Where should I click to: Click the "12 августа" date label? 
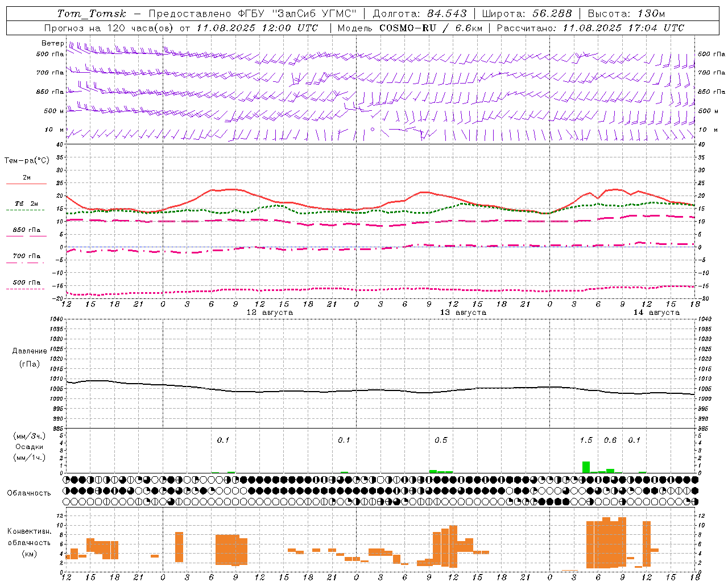pyautogui.click(x=270, y=313)
